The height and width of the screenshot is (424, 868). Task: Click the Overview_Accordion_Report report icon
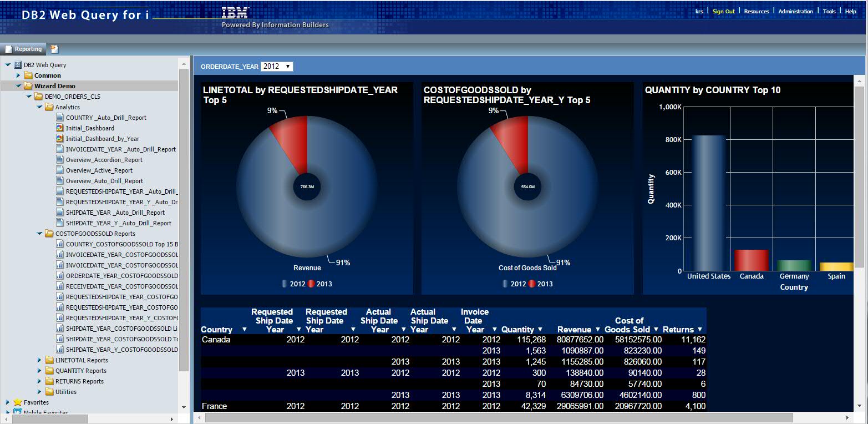click(x=60, y=160)
